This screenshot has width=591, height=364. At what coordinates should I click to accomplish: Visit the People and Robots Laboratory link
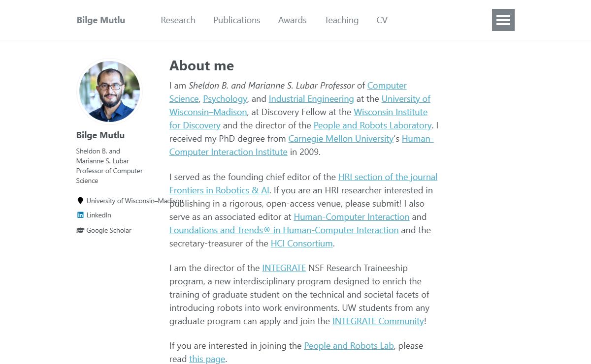point(372,125)
